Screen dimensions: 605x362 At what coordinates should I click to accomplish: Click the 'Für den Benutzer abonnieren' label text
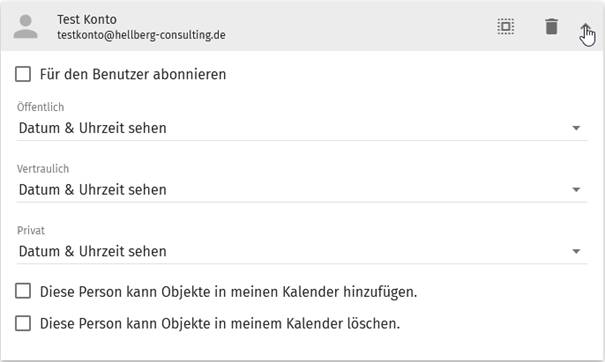[x=133, y=74]
